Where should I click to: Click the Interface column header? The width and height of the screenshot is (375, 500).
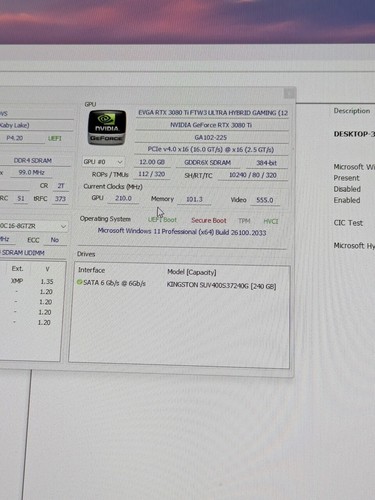(x=91, y=270)
